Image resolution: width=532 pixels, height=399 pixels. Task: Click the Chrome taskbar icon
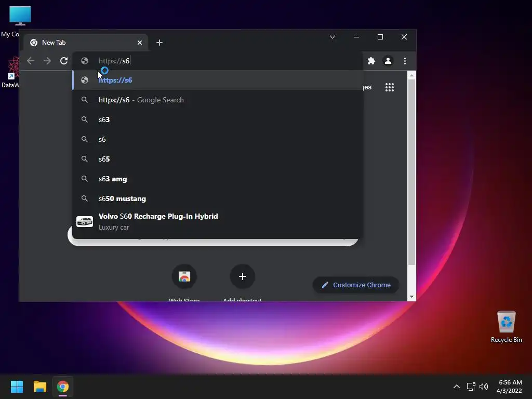point(63,387)
